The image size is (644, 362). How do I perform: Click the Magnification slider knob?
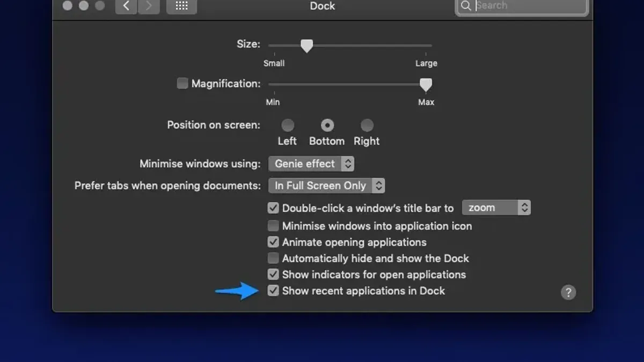(426, 85)
